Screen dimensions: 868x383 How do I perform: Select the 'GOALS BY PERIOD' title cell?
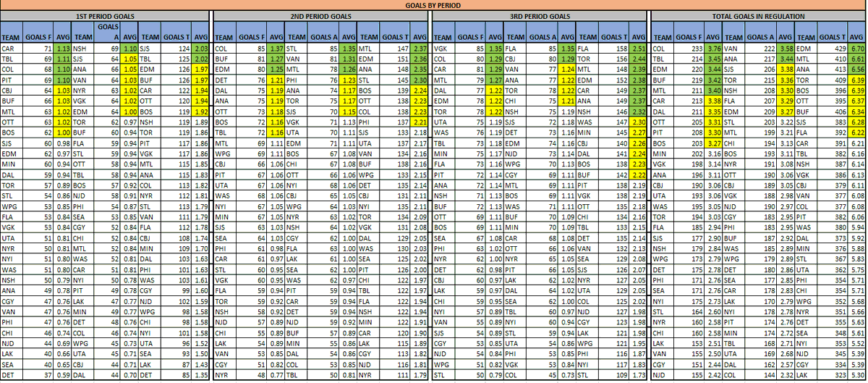pos(434,5)
